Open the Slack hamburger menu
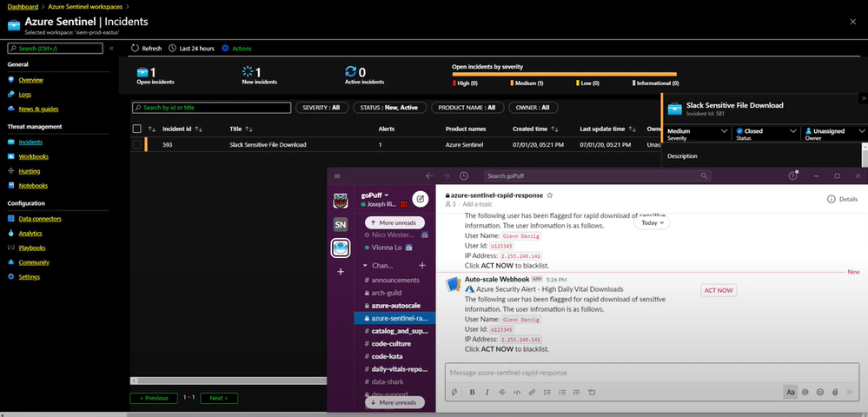Image resolution: width=868 pixels, height=417 pixels. click(337, 176)
